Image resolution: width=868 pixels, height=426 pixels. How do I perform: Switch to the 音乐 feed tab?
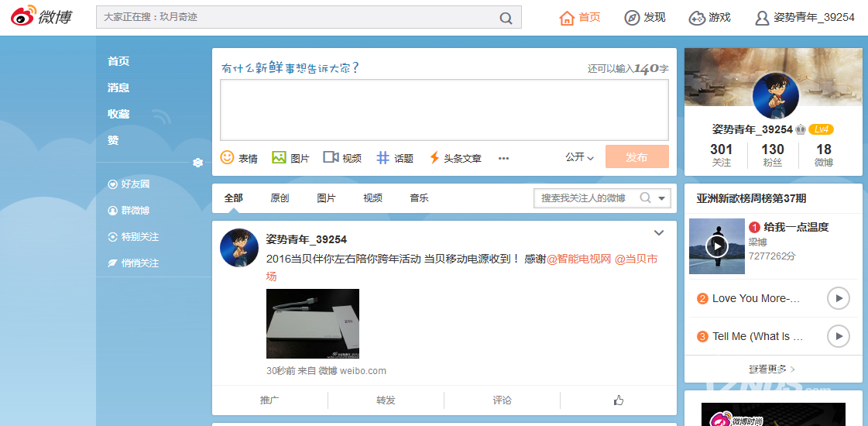point(419,198)
